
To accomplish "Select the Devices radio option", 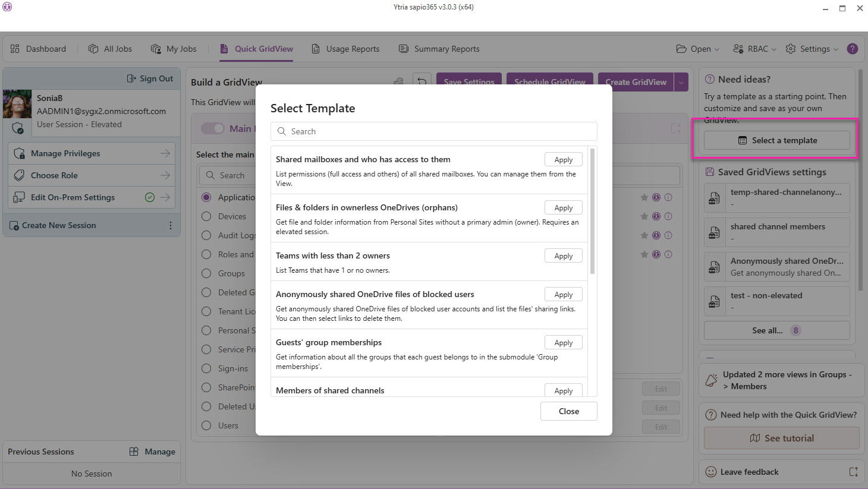I will (206, 216).
